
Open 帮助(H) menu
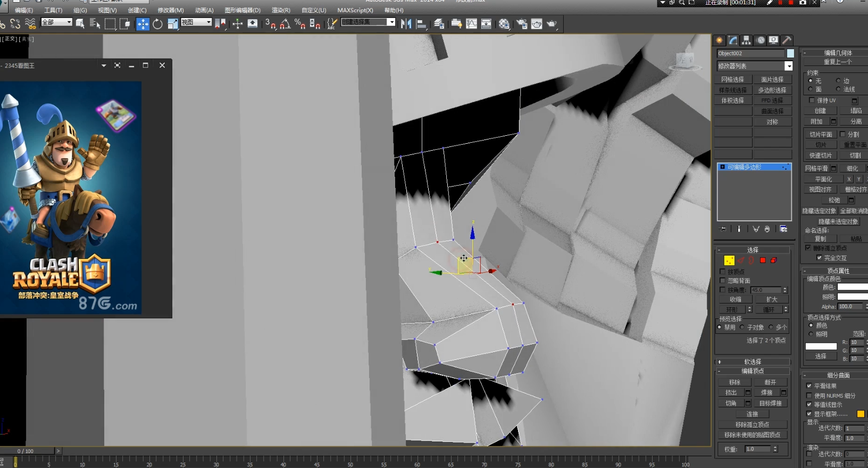(394, 10)
